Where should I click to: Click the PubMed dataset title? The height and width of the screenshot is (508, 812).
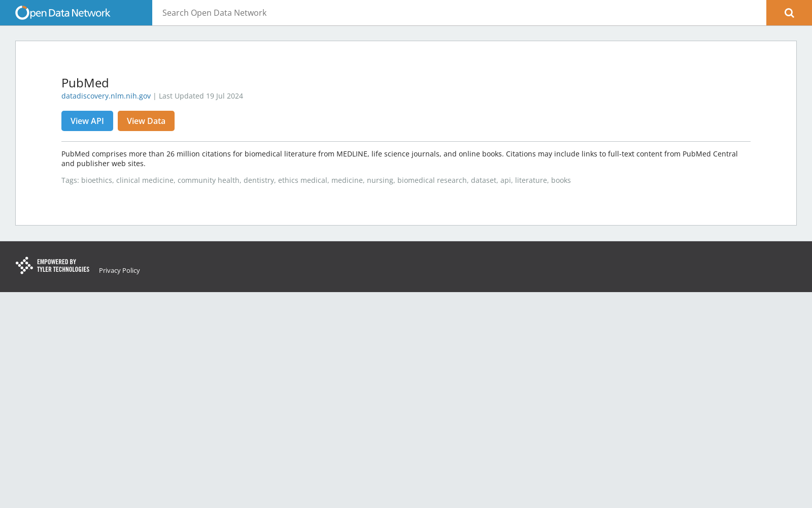(85, 83)
